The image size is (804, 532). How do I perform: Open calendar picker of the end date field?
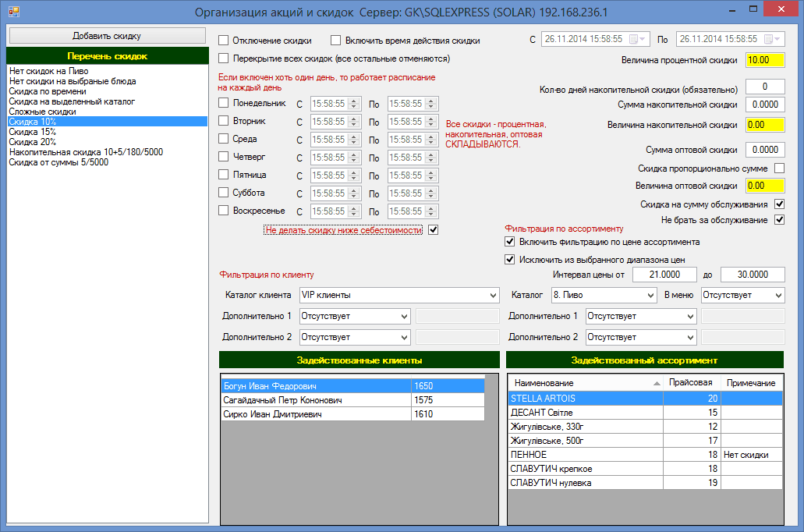pos(772,39)
